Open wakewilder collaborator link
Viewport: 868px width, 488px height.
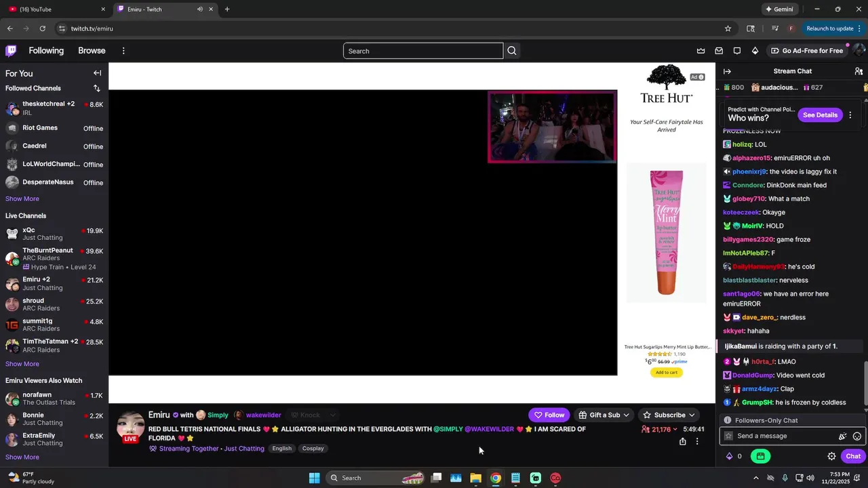263,415
